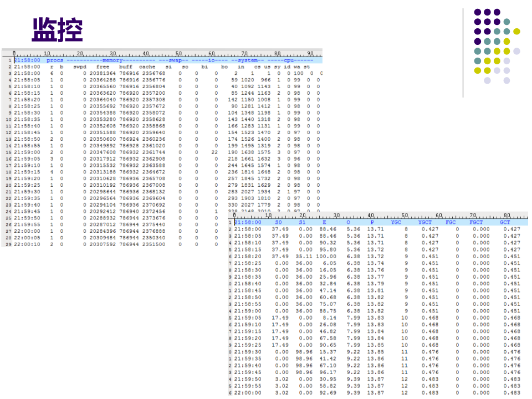
Task: Select the system header in vmstat log
Action: pos(248,60)
